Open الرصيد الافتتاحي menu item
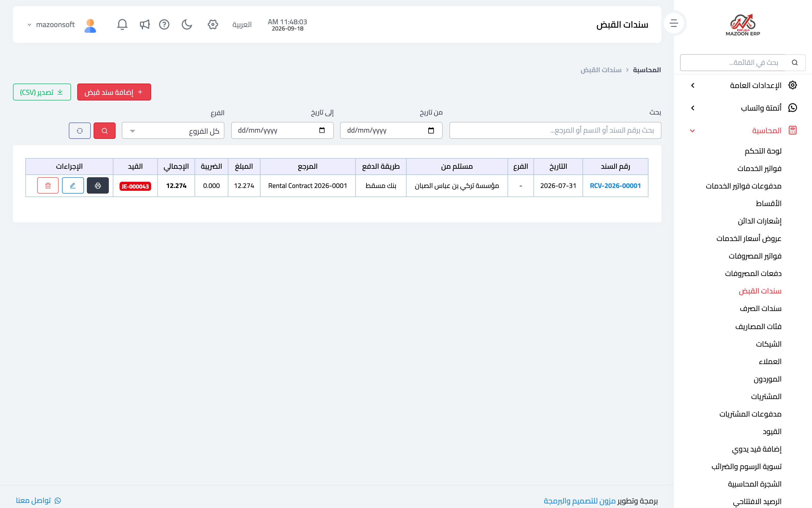The width and height of the screenshot is (812, 508). [757, 501]
